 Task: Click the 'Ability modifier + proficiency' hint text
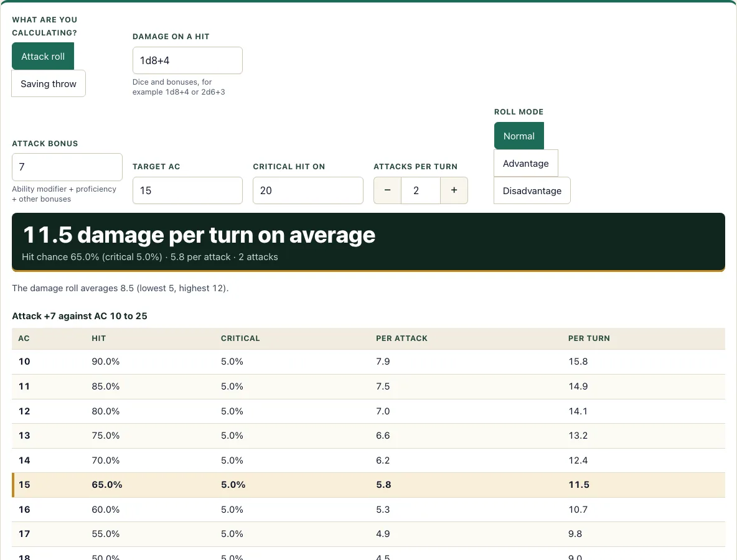coord(64,194)
